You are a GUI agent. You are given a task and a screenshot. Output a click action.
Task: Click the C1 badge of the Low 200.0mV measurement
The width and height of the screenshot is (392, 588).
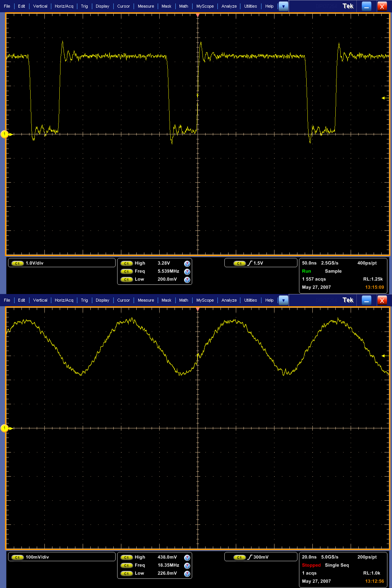click(x=126, y=279)
